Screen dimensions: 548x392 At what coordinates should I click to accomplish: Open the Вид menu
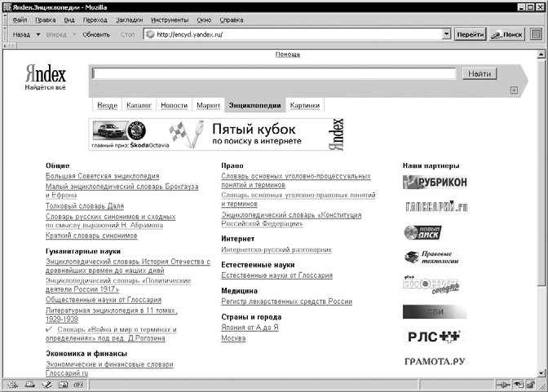69,20
